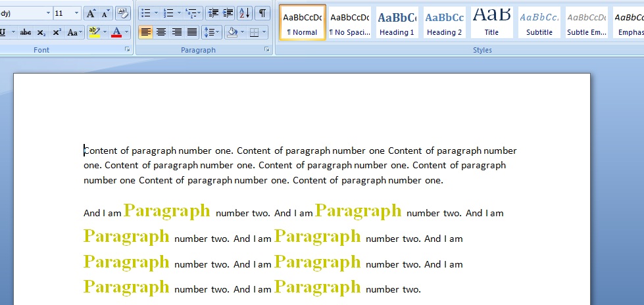
Task: Toggle superscript formatting
Action: point(57,32)
